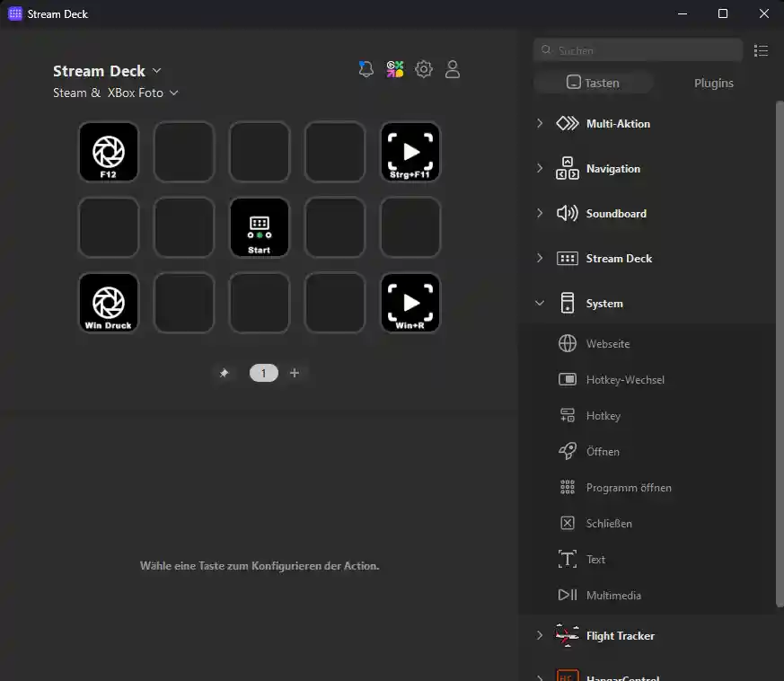Select the Win+R recording key
This screenshot has height=681, width=784.
coord(410,303)
